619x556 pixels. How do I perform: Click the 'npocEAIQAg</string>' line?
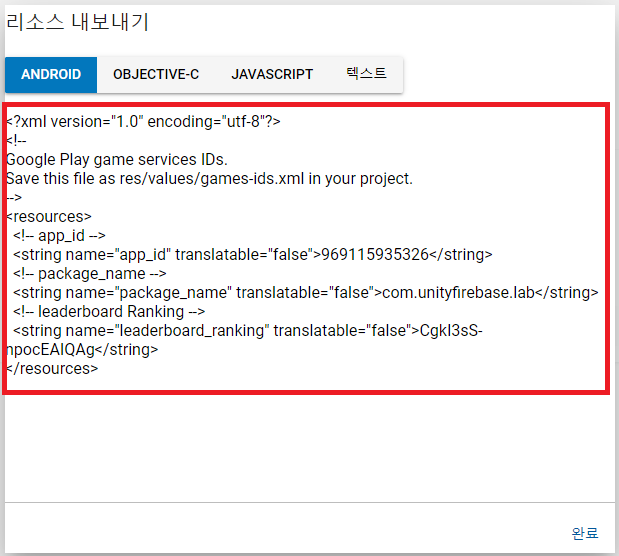point(82,349)
